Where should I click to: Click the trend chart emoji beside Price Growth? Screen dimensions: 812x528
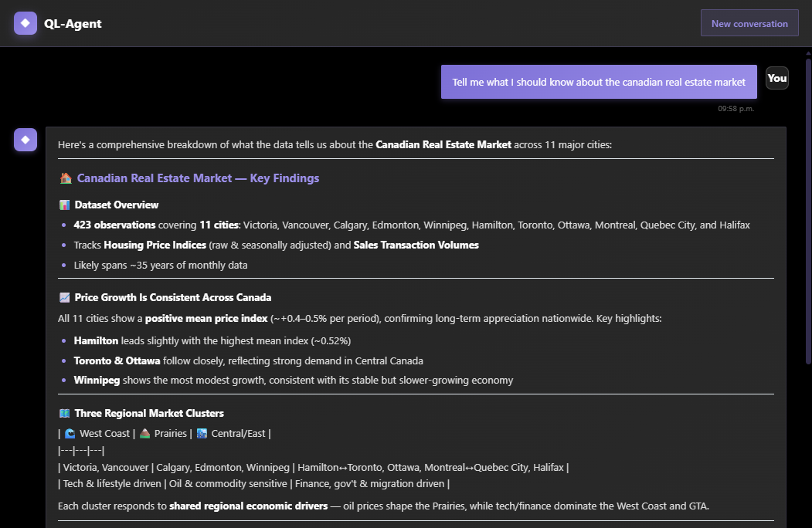(x=65, y=298)
